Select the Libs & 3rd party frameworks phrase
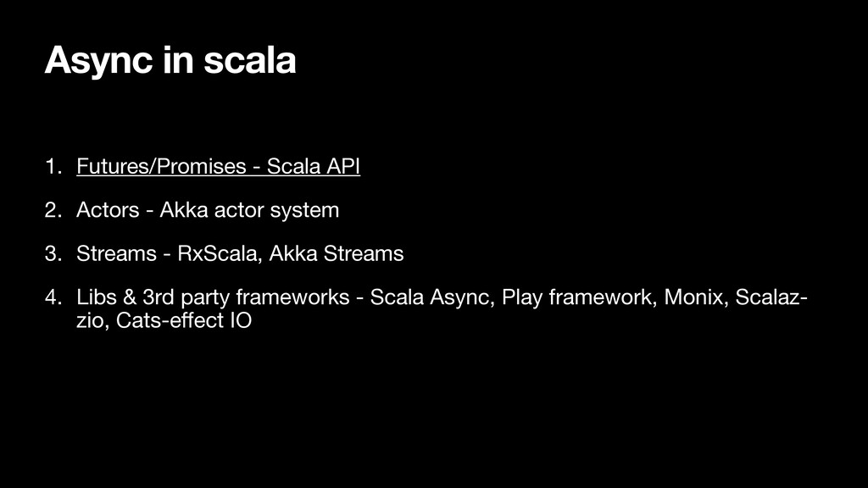 pyautogui.click(x=213, y=297)
